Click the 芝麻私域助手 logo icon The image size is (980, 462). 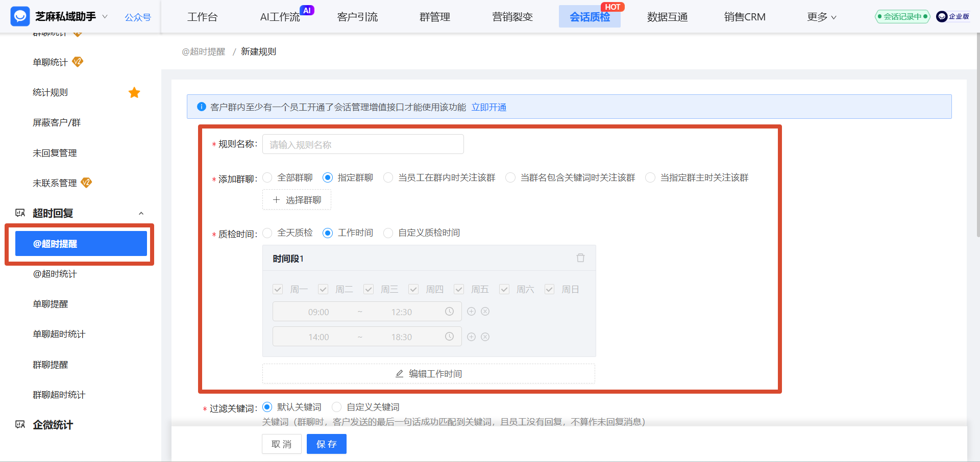pyautogui.click(x=20, y=16)
